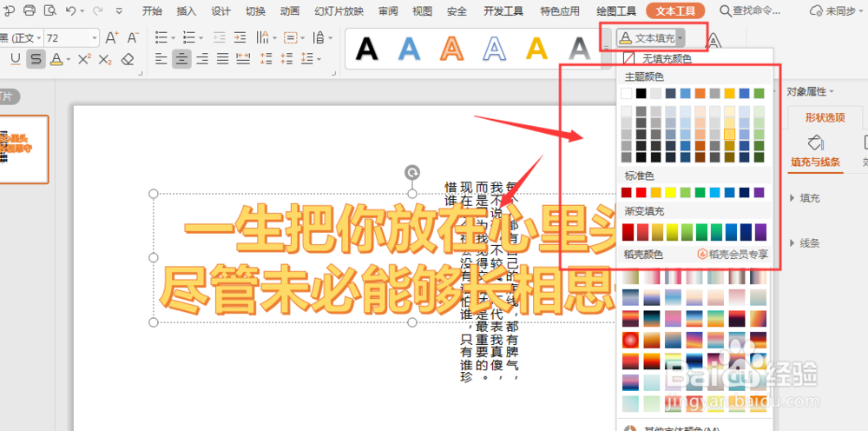
Task: Select the 填充与线条 tab
Action: click(815, 162)
